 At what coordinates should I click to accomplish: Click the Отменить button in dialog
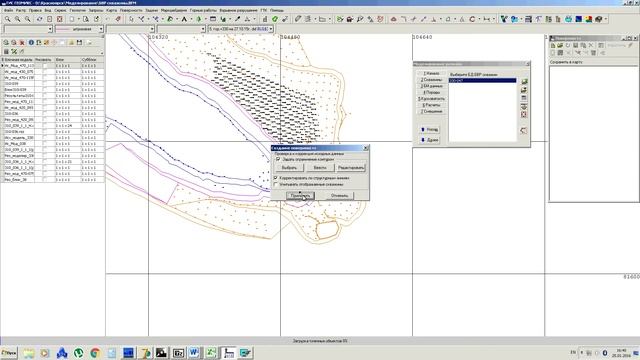pyautogui.click(x=340, y=196)
